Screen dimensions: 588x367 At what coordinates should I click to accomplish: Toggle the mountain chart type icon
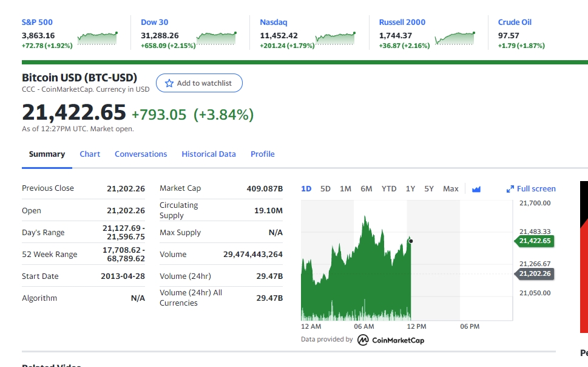(476, 189)
